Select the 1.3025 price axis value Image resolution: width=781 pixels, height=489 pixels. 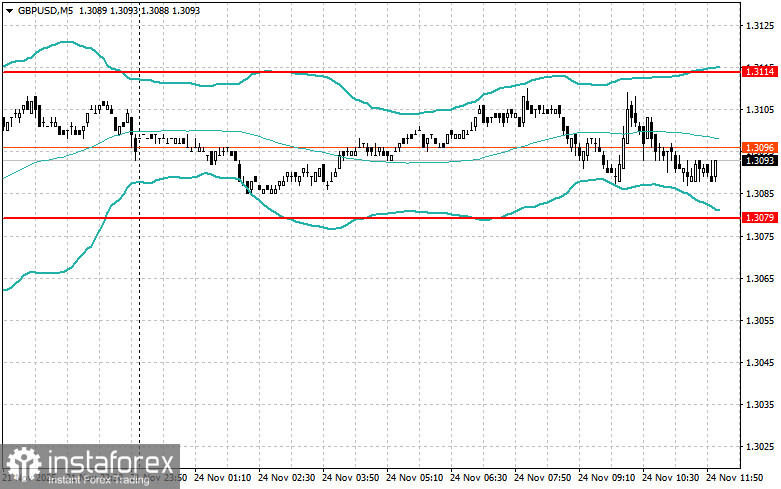(760, 447)
